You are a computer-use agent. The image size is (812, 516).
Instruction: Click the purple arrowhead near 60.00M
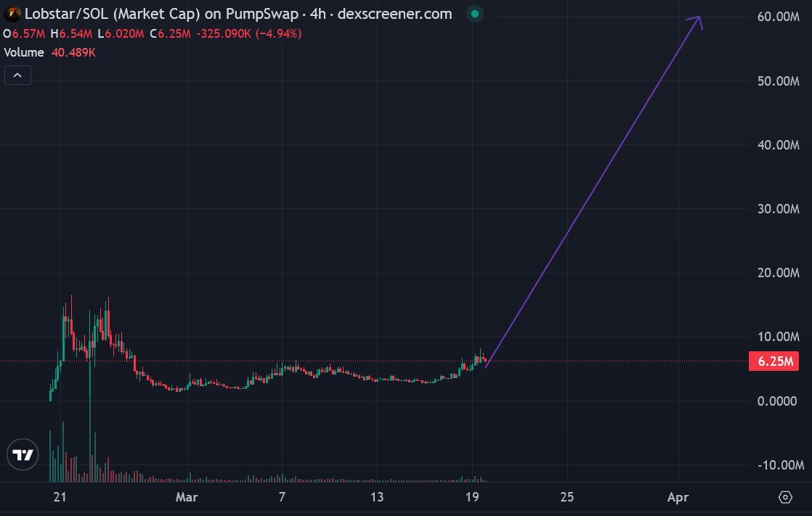tap(699, 19)
